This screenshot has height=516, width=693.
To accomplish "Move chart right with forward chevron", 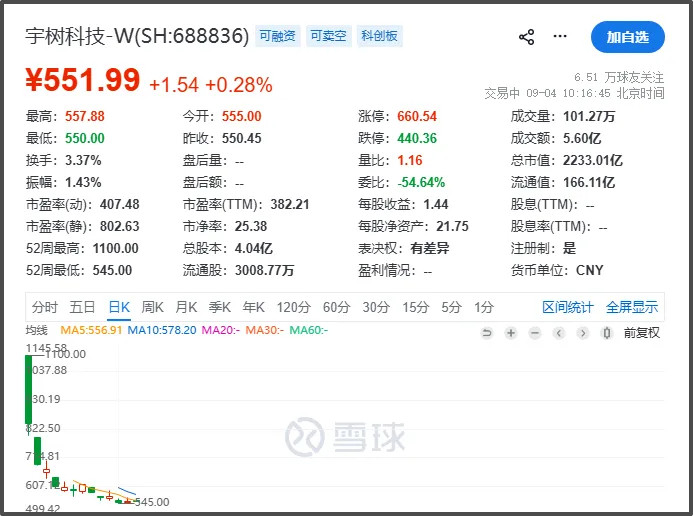I will 583,333.
